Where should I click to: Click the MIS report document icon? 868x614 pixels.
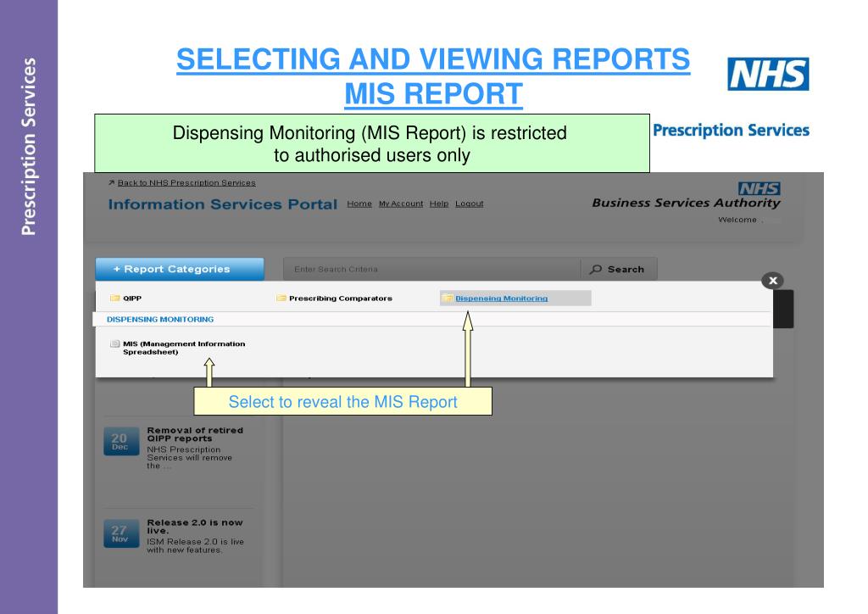pos(115,343)
